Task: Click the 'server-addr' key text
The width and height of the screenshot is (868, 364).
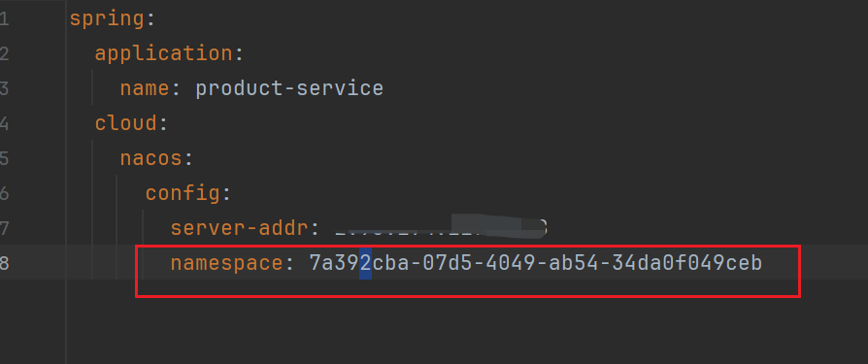Action: pos(239,228)
